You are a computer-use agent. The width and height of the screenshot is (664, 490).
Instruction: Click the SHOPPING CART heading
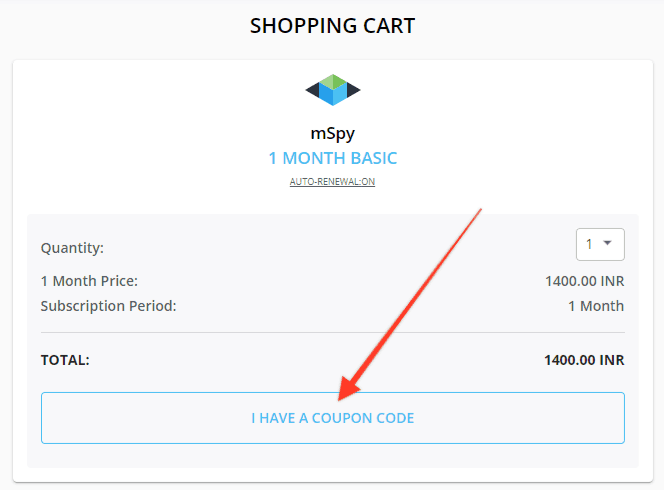332,26
